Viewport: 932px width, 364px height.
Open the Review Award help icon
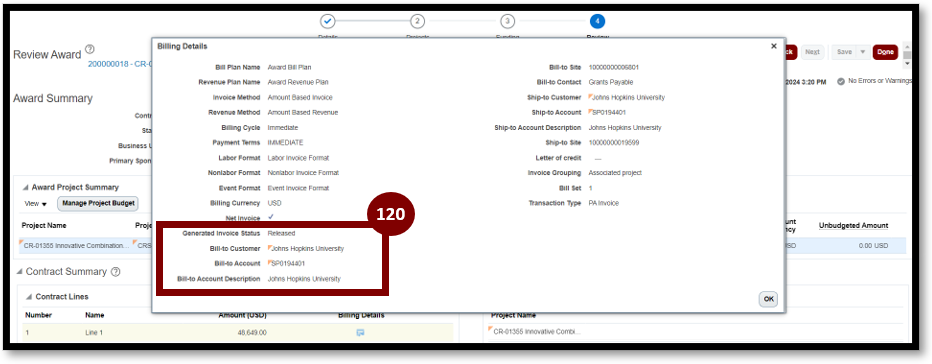coord(90,49)
